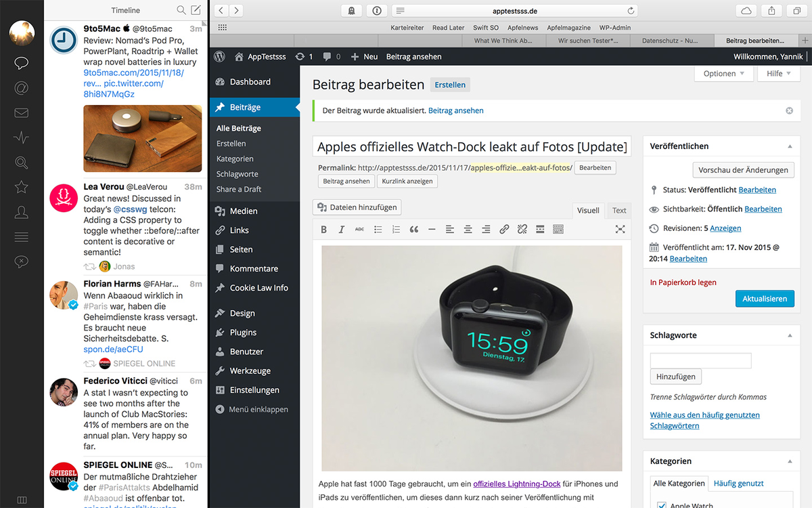Align text left in editor toolbar
Image resolution: width=812 pixels, height=508 pixels.
pyautogui.click(x=450, y=230)
